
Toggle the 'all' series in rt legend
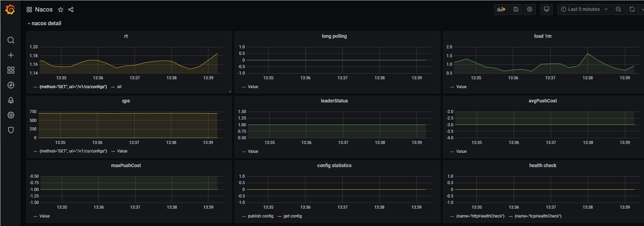(119, 87)
